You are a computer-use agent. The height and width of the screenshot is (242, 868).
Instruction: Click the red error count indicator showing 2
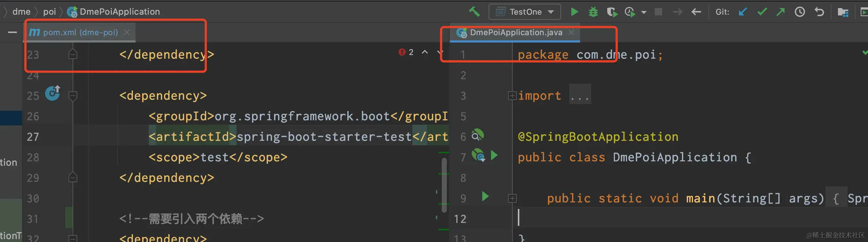(x=406, y=52)
